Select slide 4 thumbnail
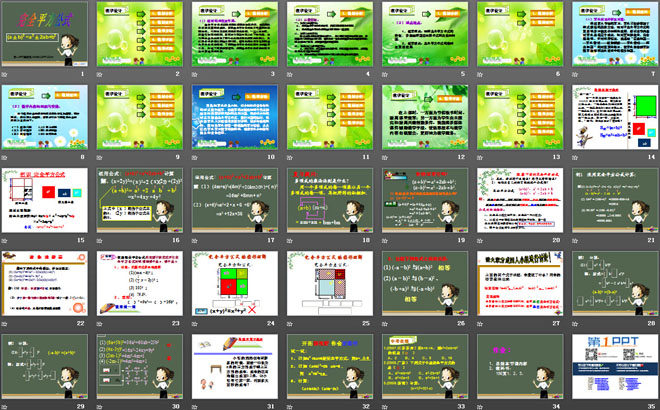 330,34
